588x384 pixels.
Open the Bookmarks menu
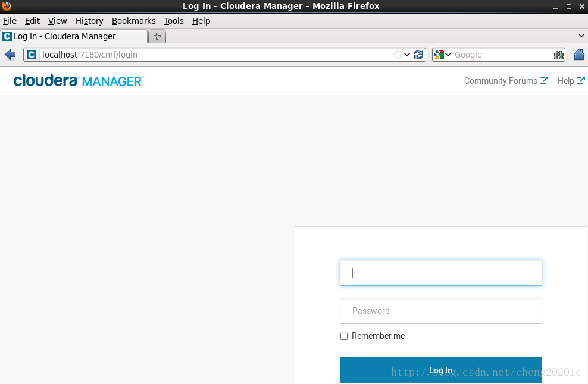coord(133,21)
